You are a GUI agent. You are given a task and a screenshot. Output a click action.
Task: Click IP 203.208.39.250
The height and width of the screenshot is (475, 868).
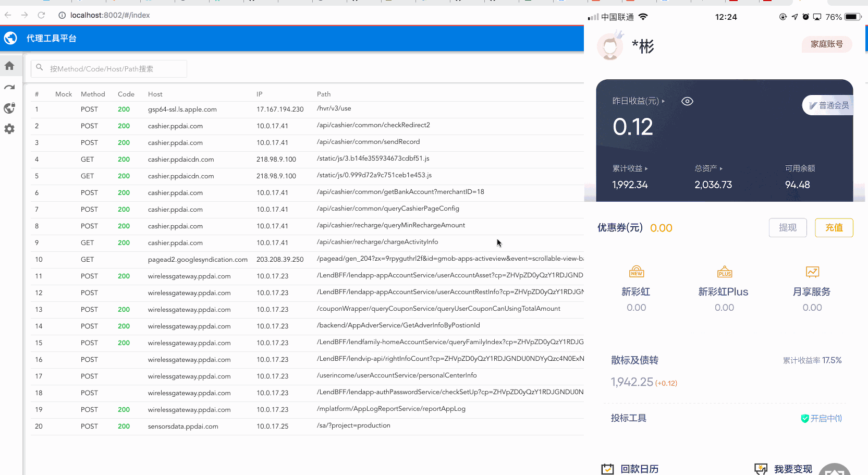tap(280, 260)
